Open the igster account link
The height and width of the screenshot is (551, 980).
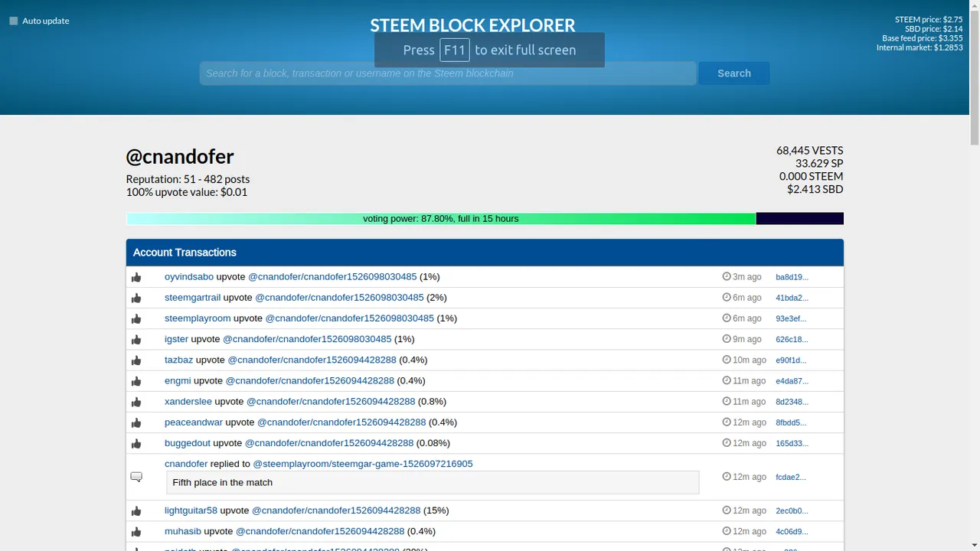pyautogui.click(x=176, y=338)
